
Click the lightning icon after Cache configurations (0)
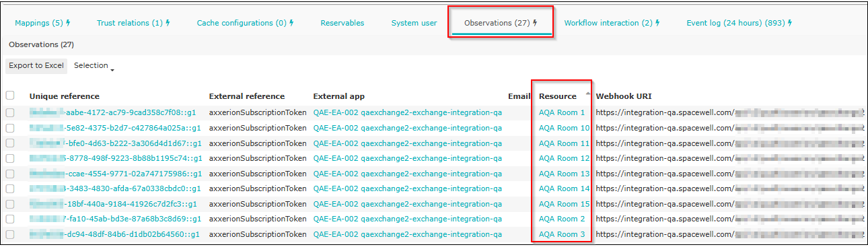(x=291, y=23)
